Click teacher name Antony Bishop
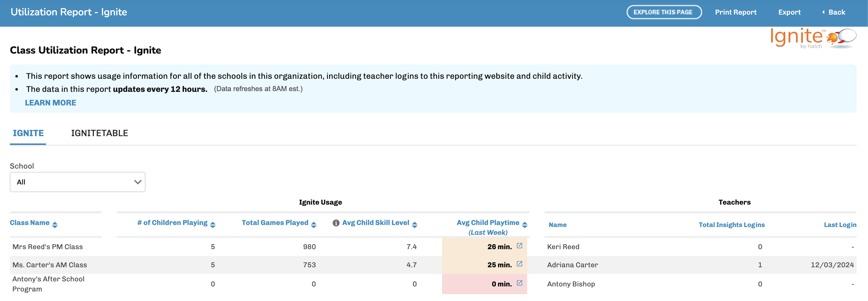This screenshot has height=301, width=868. (571, 284)
